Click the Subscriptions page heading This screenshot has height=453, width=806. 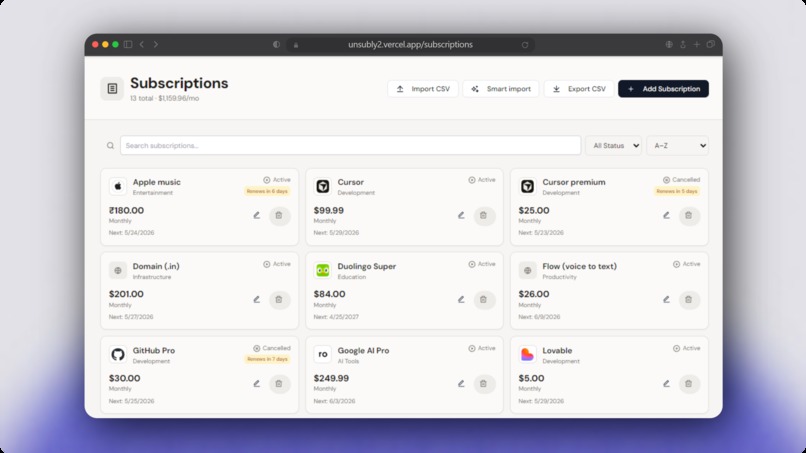179,83
